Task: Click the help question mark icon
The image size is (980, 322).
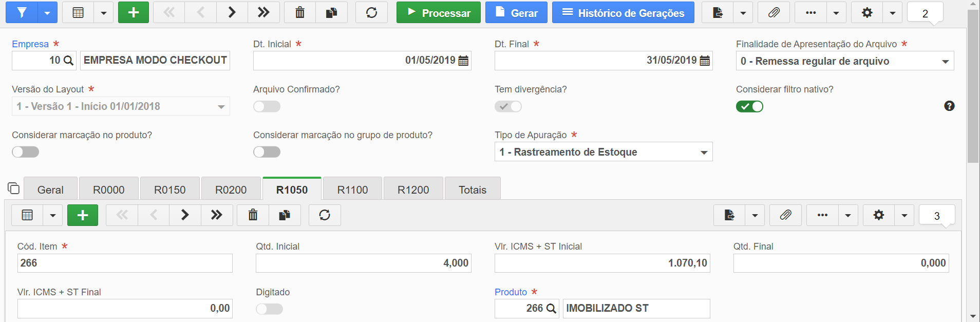Action: point(949,106)
